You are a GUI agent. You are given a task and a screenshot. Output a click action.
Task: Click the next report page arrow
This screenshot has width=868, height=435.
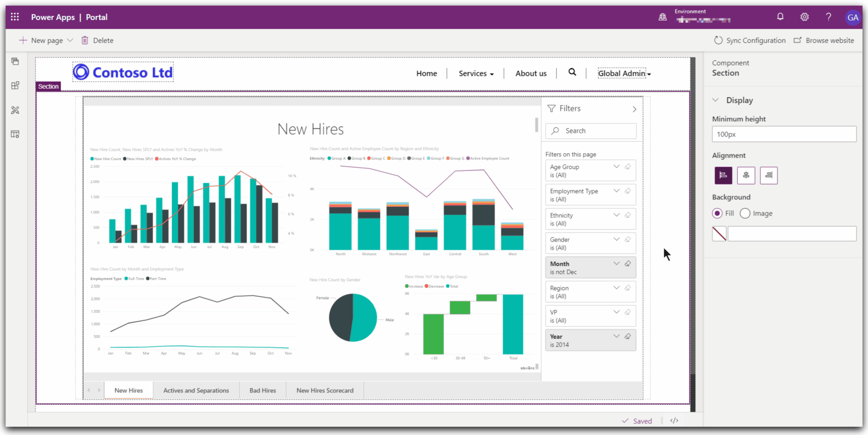99,390
